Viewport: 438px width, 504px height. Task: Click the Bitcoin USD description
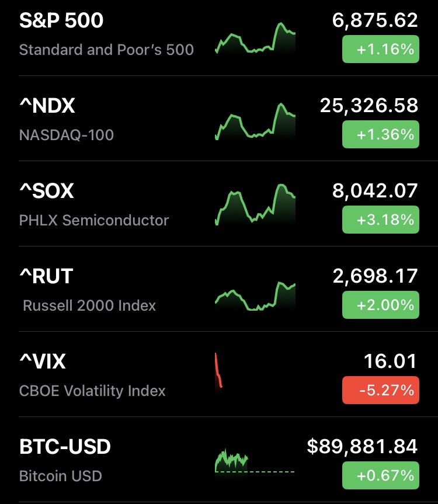tap(61, 476)
